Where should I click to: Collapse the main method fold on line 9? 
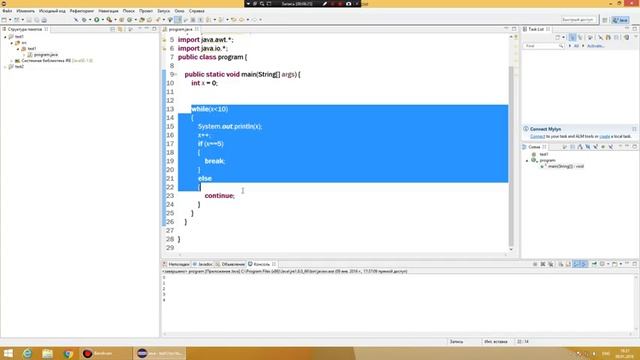point(176,74)
